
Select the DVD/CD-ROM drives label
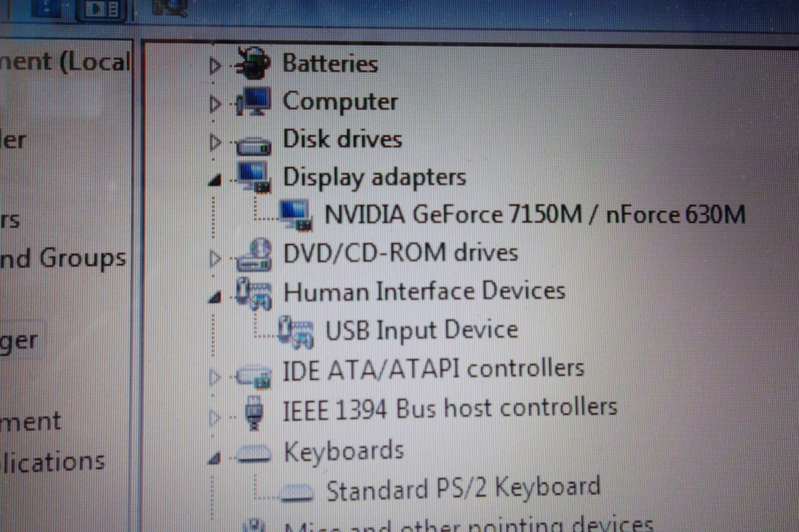point(400,253)
